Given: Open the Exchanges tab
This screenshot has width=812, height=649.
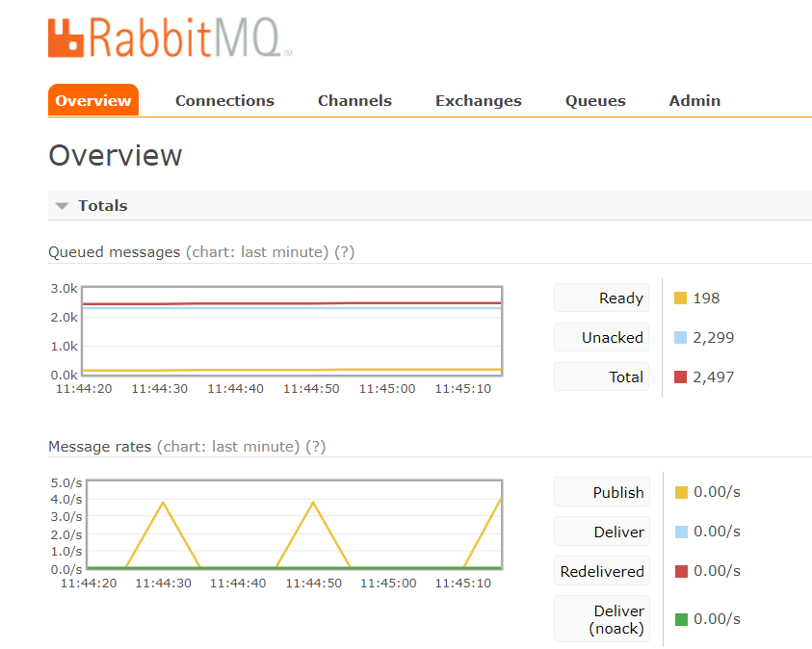Looking at the screenshot, I should click(x=479, y=101).
